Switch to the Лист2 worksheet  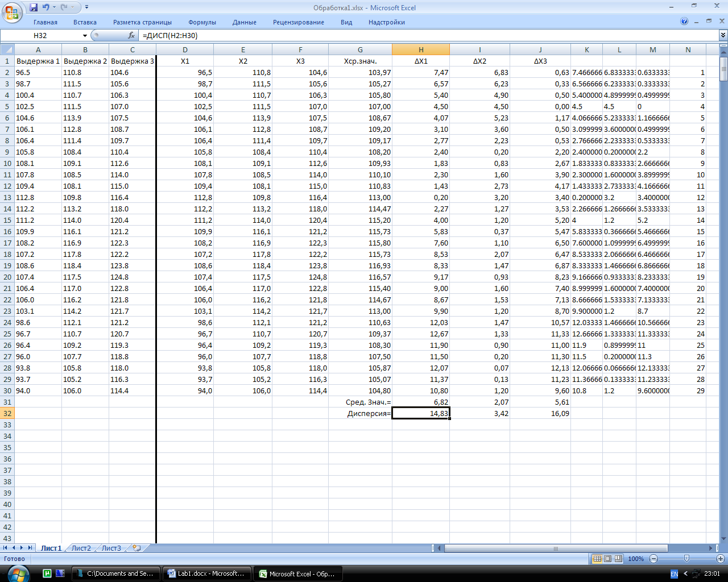(81, 548)
